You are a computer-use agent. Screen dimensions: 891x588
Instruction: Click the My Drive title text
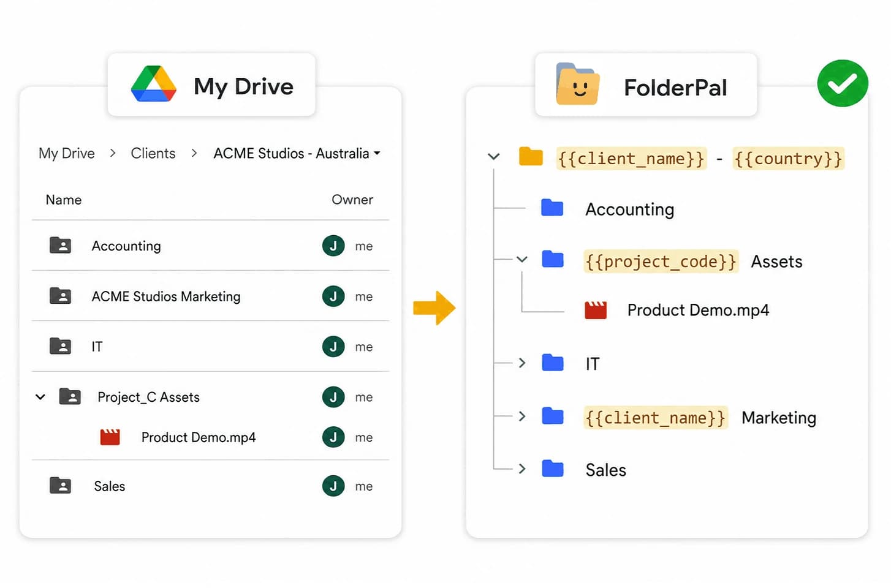(244, 86)
